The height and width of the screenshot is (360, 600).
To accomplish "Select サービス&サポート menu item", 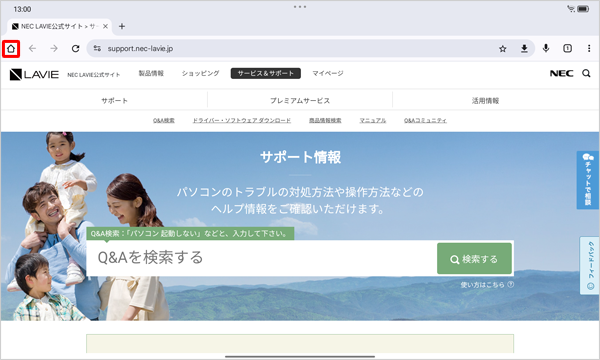I will click(x=266, y=73).
